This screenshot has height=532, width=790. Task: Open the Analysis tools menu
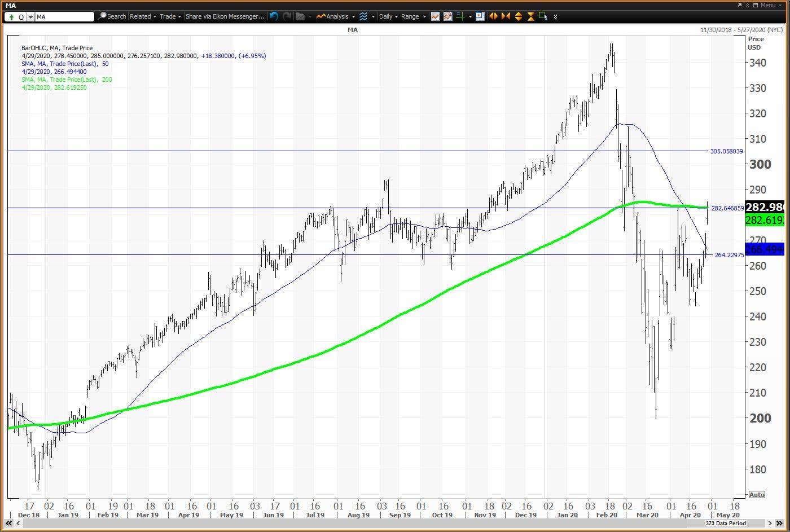336,16
